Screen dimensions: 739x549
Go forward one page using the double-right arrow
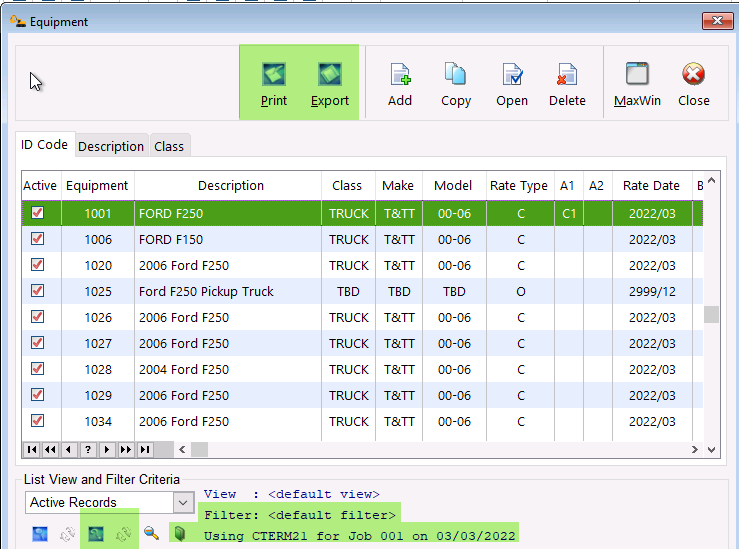coord(126,450)
